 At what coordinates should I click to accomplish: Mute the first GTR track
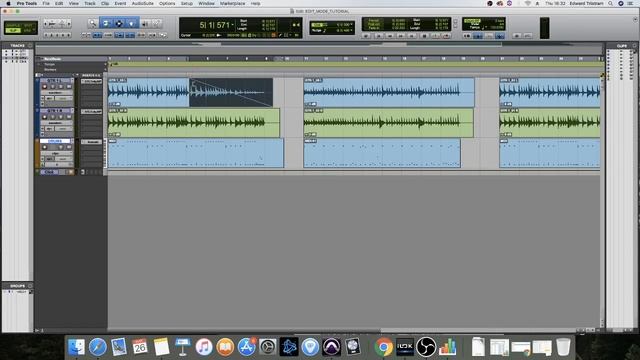click(x=69, y=87)
